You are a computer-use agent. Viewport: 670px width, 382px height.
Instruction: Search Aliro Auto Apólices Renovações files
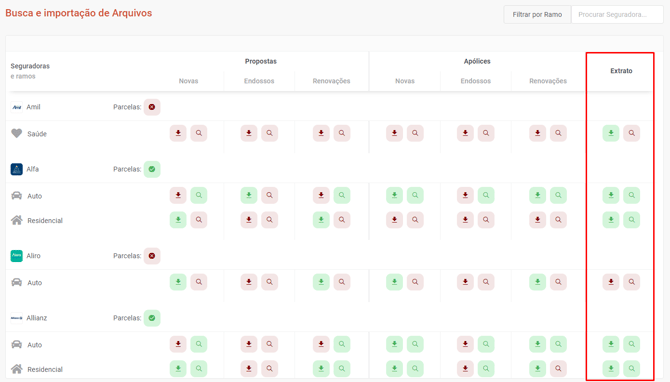[558, 282]
